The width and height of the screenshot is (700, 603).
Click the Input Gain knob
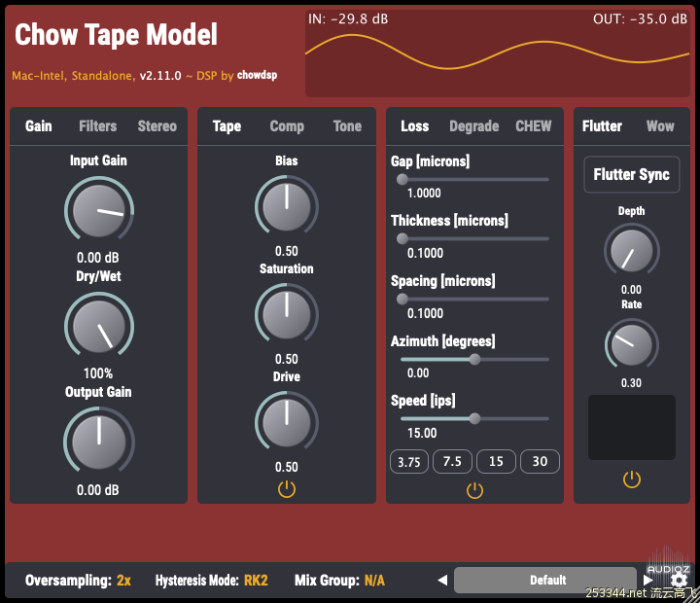click(98, 210)
